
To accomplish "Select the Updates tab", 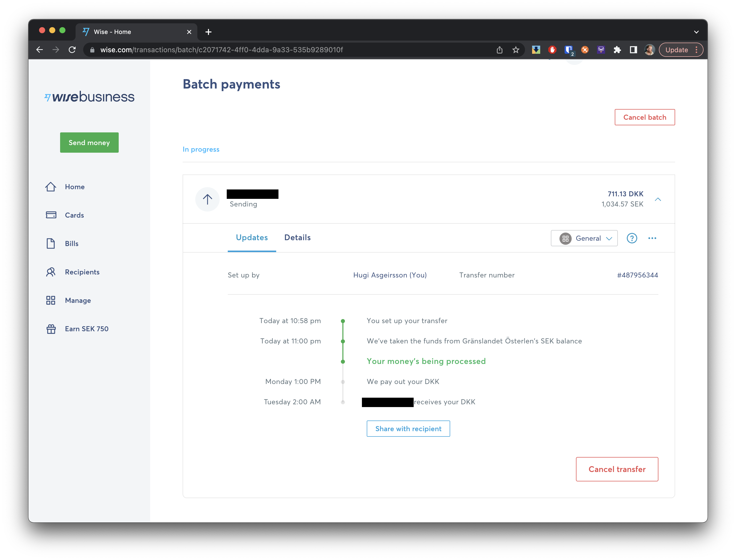I will pos(252,238).
